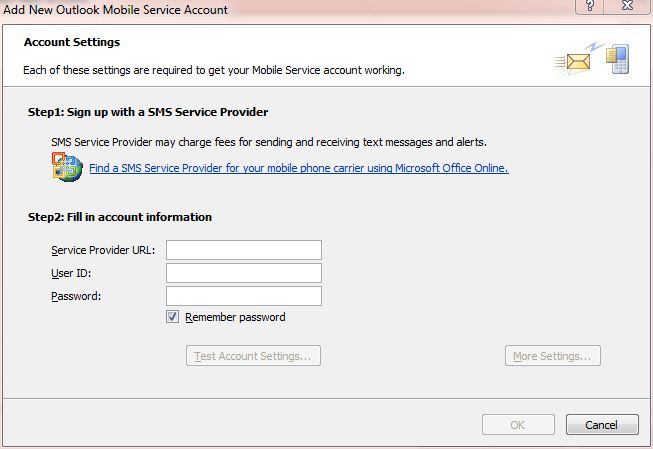Click into the User ID field

pos(243,273)
